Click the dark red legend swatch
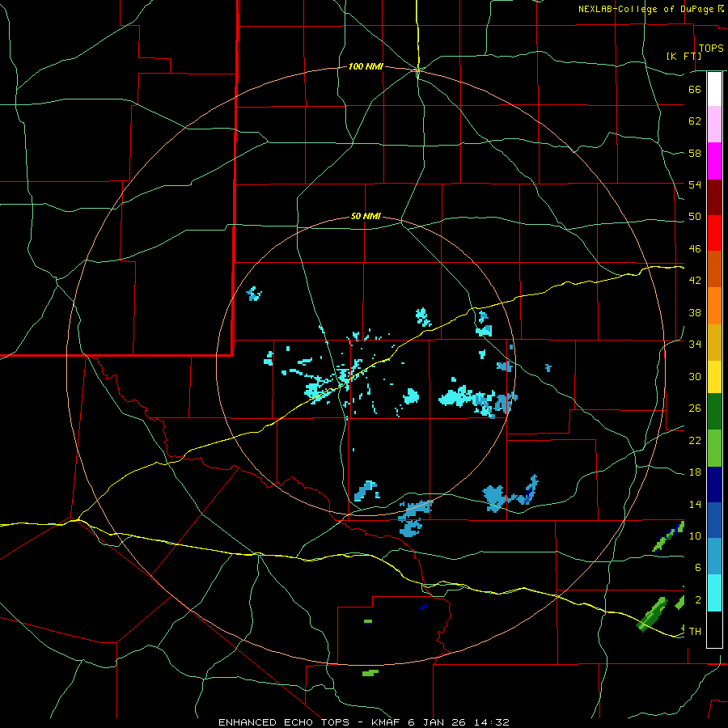 [x=714, y=197]
